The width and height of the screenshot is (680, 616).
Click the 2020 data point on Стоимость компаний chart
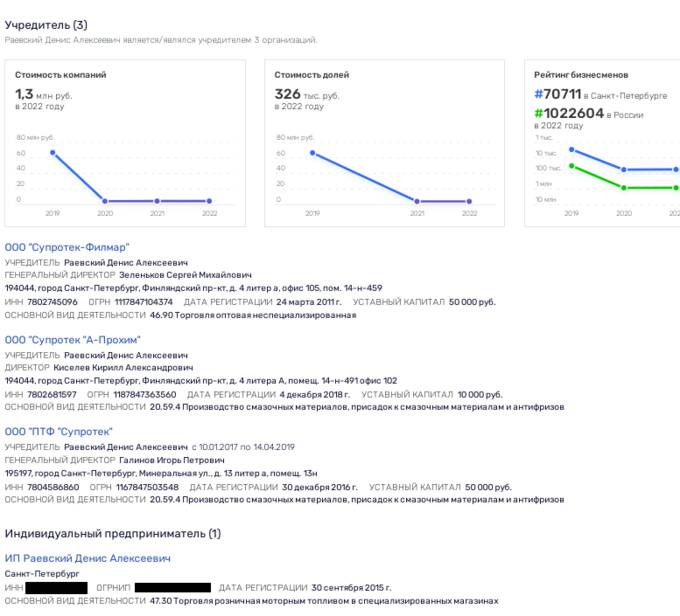[105, 201]
